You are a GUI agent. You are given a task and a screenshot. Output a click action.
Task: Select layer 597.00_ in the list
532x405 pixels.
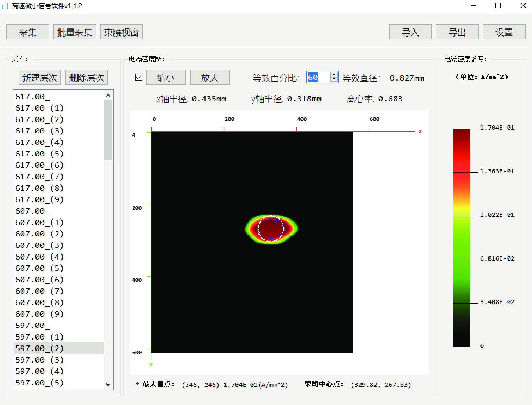coord(59,325)
